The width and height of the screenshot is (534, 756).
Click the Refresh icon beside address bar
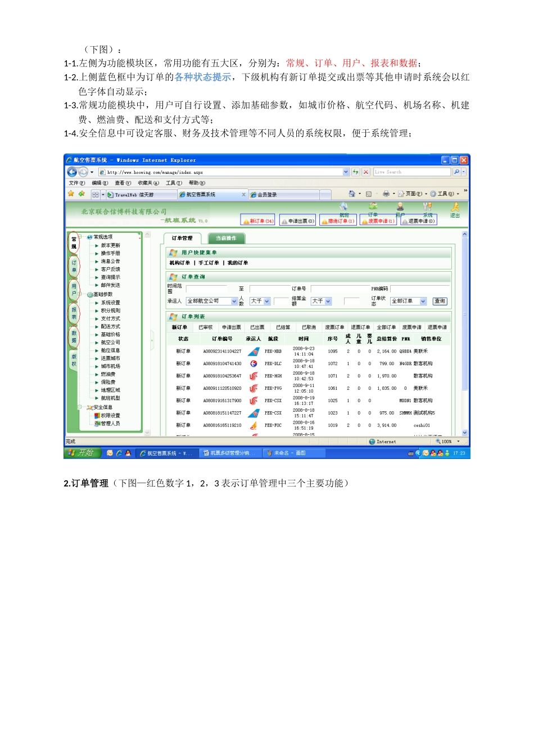point(356,172)
